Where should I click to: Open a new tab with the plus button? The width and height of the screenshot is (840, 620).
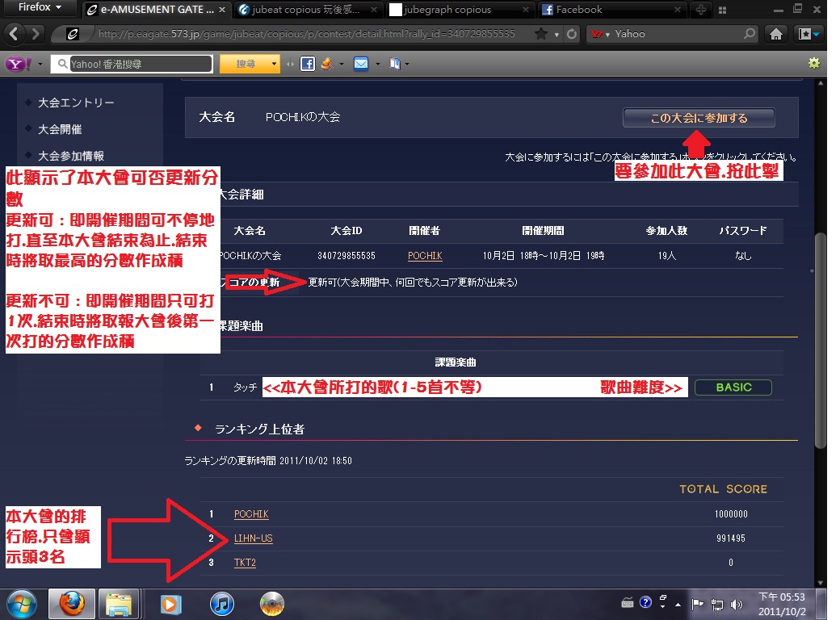[x=700, y=10]
